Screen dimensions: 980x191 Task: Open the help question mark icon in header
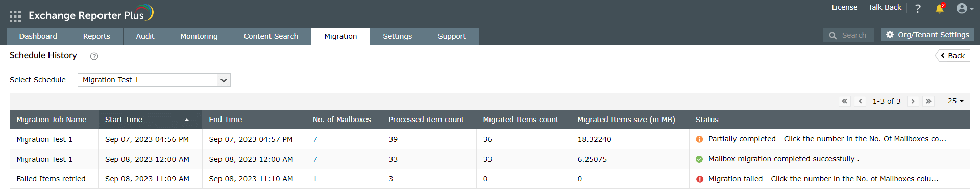918,8
